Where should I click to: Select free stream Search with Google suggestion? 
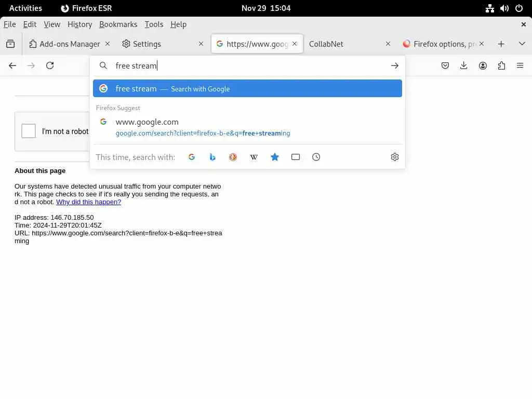pos(247,88)
